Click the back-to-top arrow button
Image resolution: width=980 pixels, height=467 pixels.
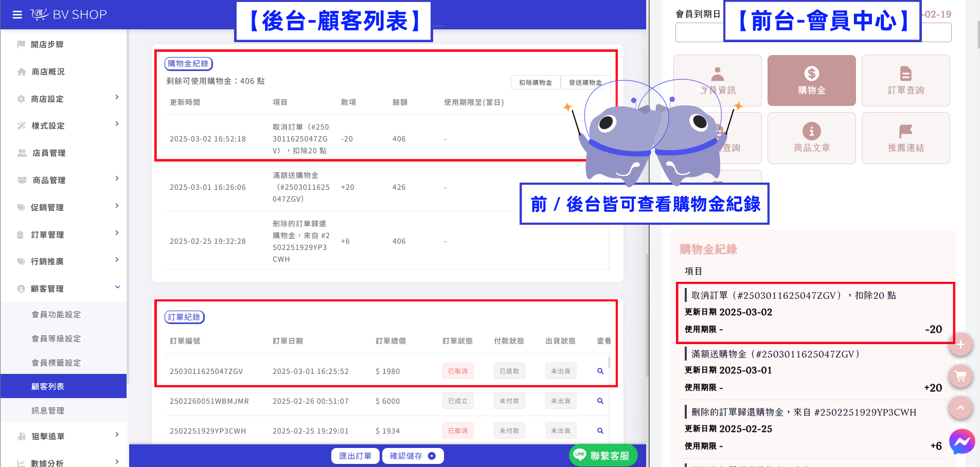tap(960, 408)
